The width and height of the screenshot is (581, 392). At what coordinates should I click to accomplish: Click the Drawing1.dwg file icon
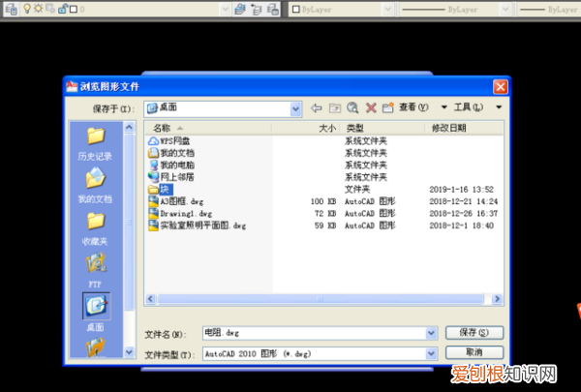click(x=153, y=213)
